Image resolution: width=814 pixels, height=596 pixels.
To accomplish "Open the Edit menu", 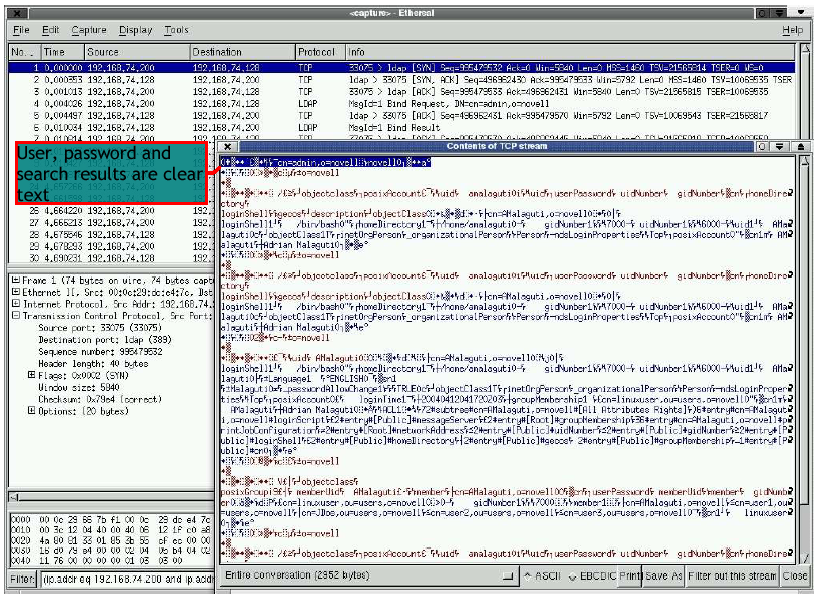I will [50, 30].
